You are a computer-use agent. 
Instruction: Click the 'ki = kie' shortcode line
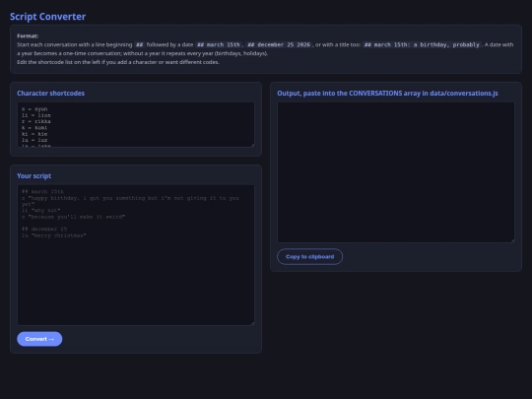34,134
